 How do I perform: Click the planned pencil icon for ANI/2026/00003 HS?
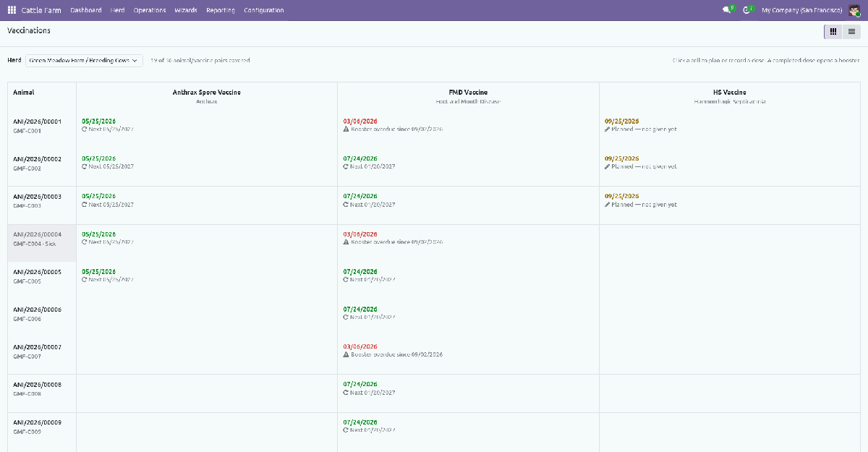(x=608, y=205)
